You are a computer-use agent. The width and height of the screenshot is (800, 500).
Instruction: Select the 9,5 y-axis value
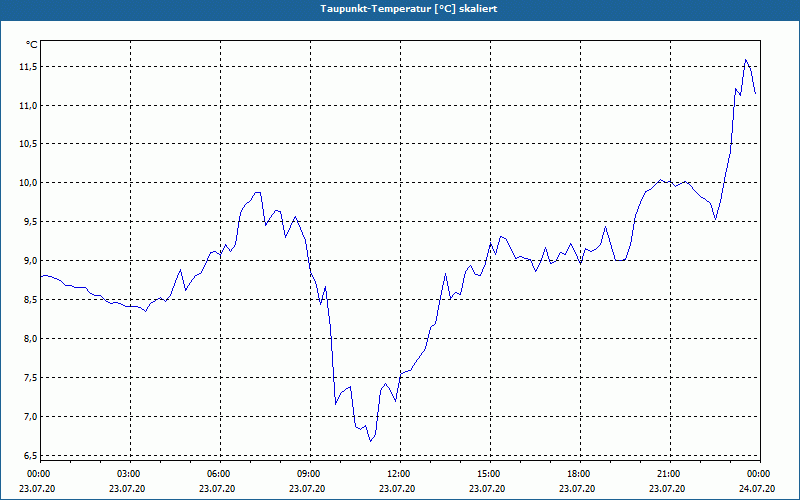click(31, 221)
